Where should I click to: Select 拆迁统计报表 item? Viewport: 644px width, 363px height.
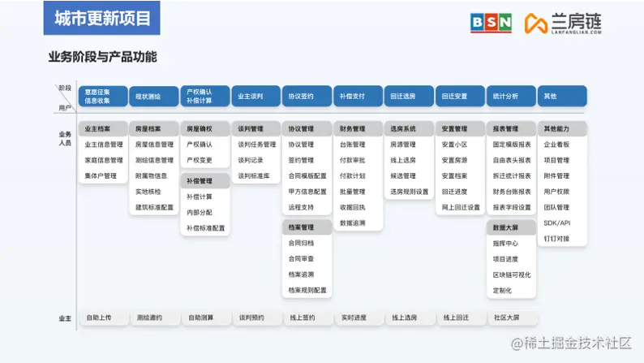[x=512, y=176]
